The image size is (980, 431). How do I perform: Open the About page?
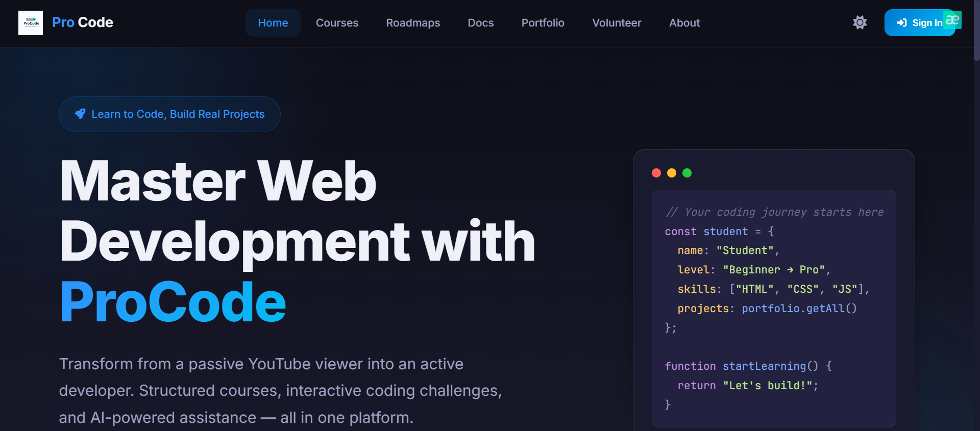coord(684,23)
